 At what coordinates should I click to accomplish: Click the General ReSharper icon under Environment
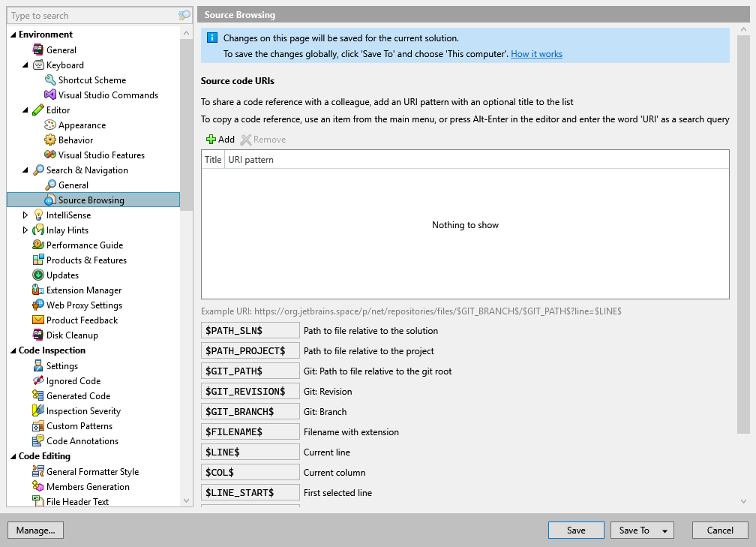(38, 50)
